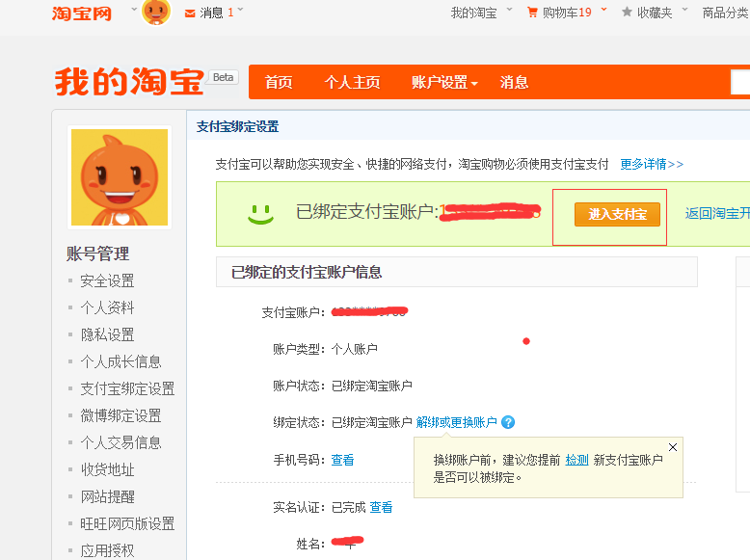This screenshot has height=560, width=750.
Task: Click 查看 next to 手机号码
Action: (342, 460)
